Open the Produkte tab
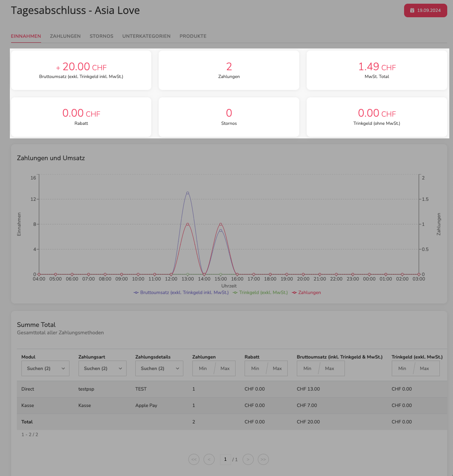This screenshot has width=453, height=476. (193, 36)
